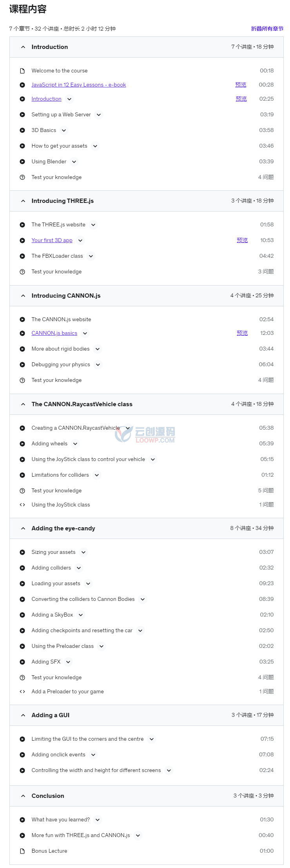Screen dimensions: 290x868
Task: Collapse the Adding the eye-candy section
Action: (x=147, y=528)
